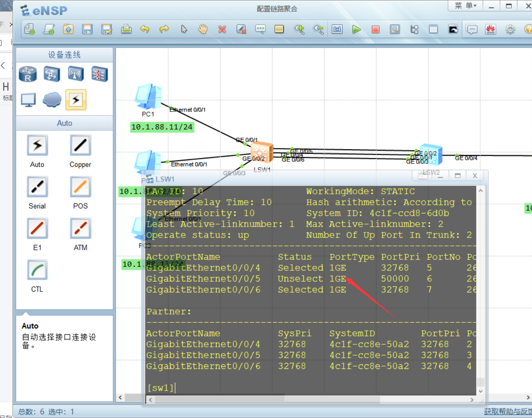Close the LSW1 terminal window

475,176
